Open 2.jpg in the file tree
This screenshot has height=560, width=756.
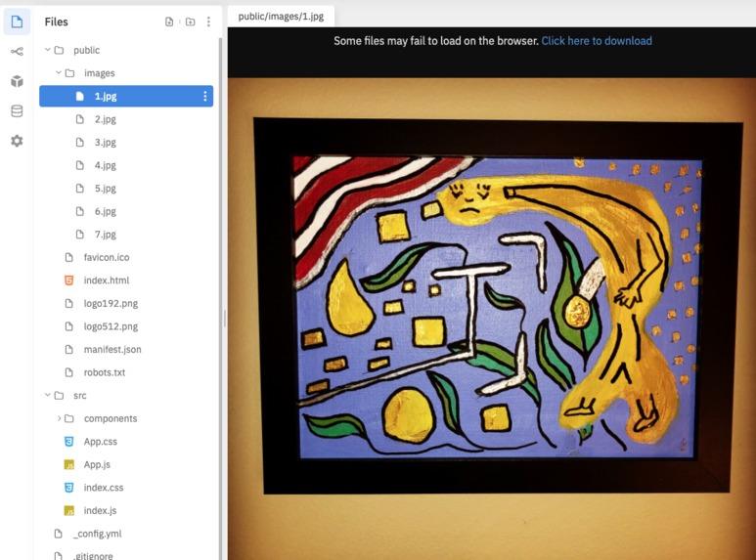(105, 119)
